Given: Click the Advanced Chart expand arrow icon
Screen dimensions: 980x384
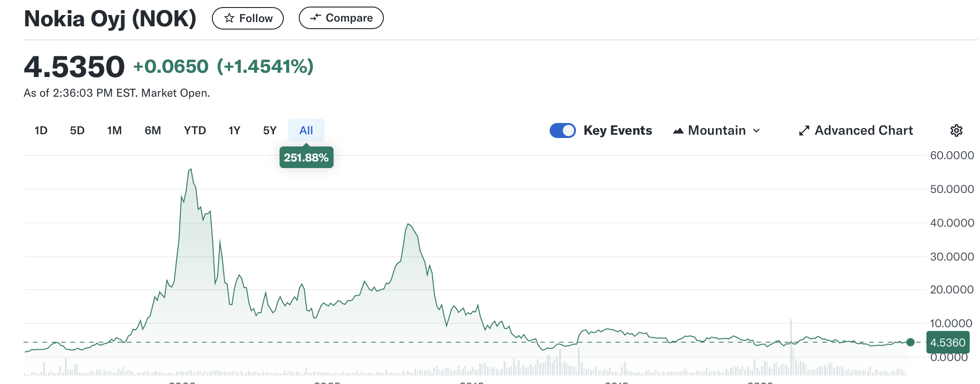Looking at the screenshot, I should [x=804, y=131].
